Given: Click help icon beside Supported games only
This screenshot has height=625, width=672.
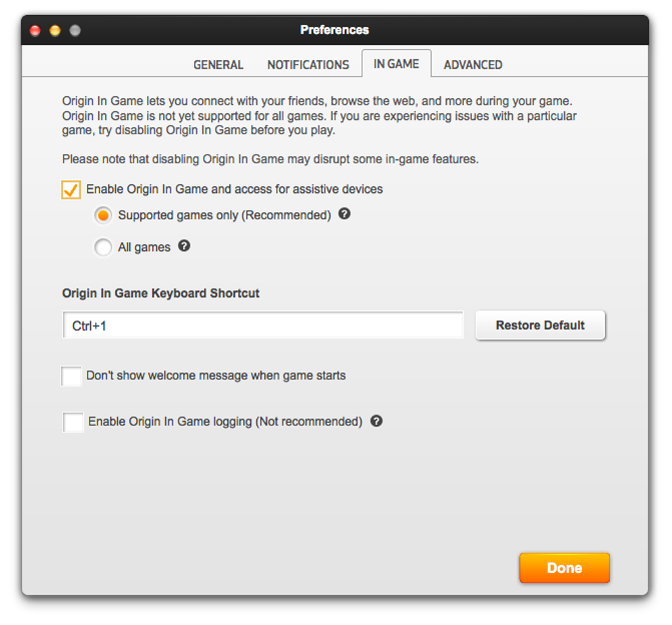Looking at the screenshot, I should point(344,214).
